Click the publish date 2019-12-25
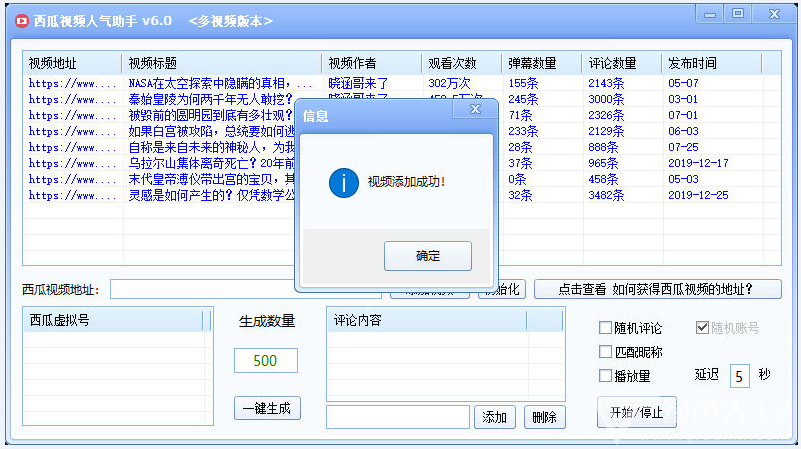801x449 pixels. pos(698,195)
